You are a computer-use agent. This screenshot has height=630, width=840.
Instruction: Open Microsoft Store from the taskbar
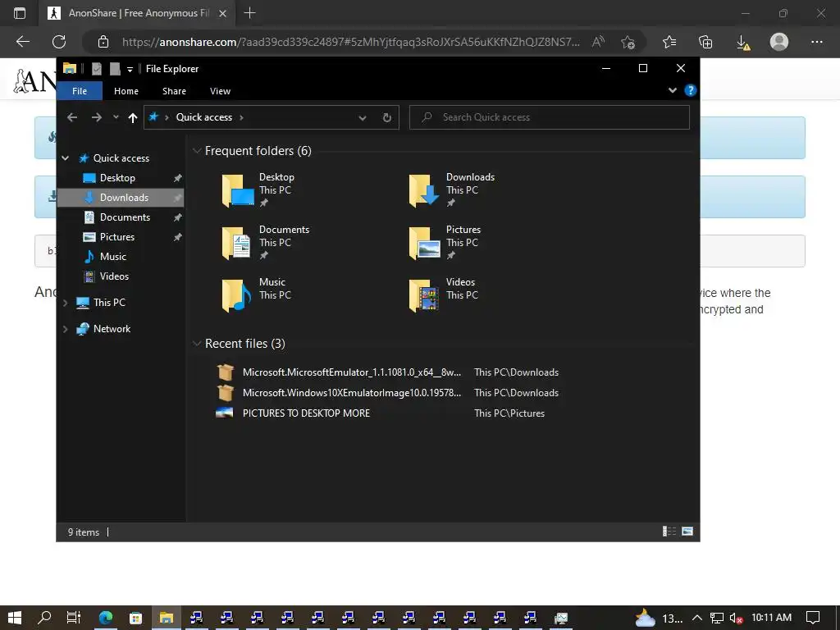136,618
